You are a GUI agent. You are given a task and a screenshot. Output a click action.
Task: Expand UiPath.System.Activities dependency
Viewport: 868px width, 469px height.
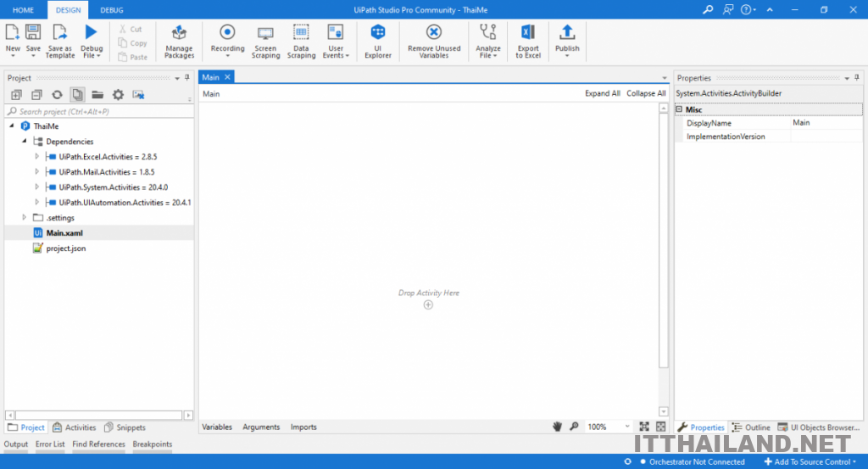tap(37, 187)
